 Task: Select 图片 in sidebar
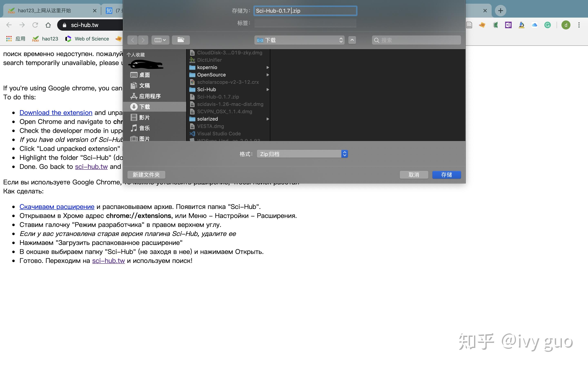coord(155,138)
